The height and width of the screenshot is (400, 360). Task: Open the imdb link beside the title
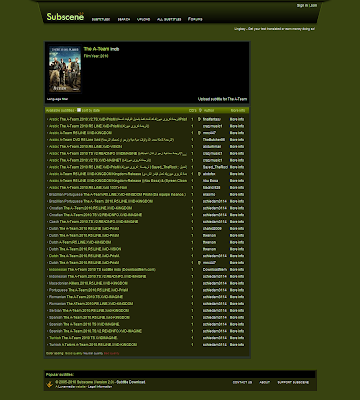coord(115,49)
